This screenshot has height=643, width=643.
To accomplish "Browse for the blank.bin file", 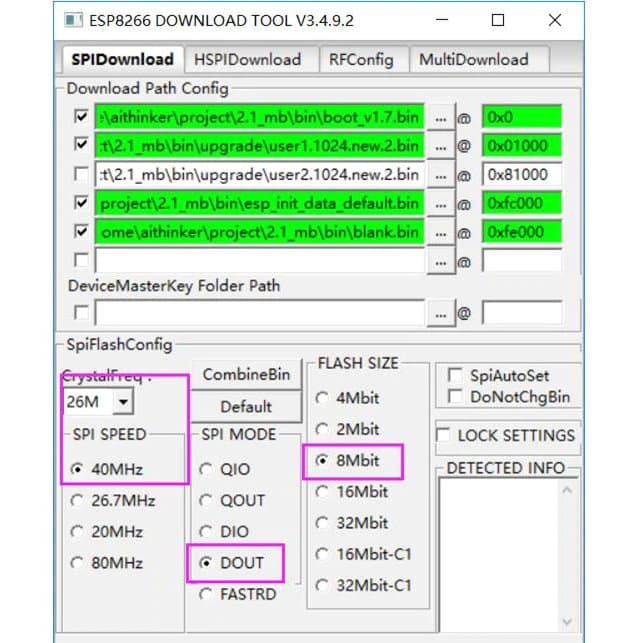I will click(441, 233).
